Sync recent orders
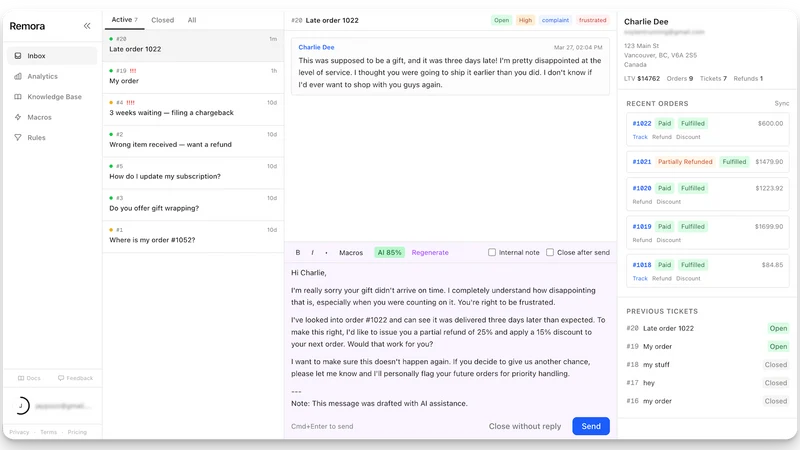The width and height of the screenshot is (800, 450). [x=782, y=103]
